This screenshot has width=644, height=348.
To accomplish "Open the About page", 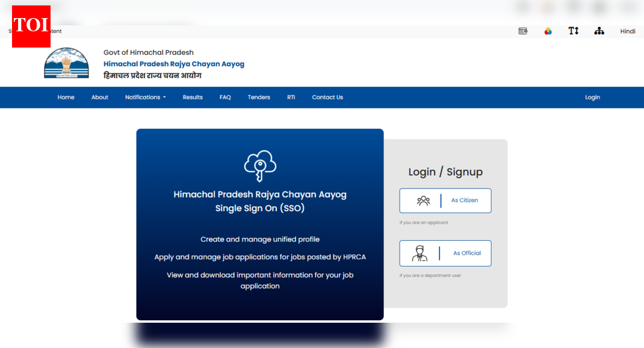I will point(100,98).
